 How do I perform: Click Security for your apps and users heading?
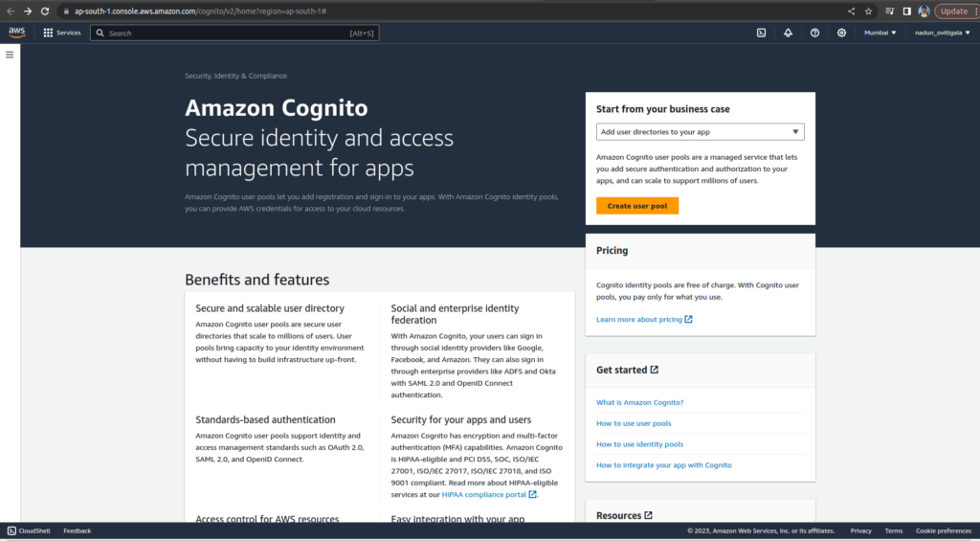[461, 419]
